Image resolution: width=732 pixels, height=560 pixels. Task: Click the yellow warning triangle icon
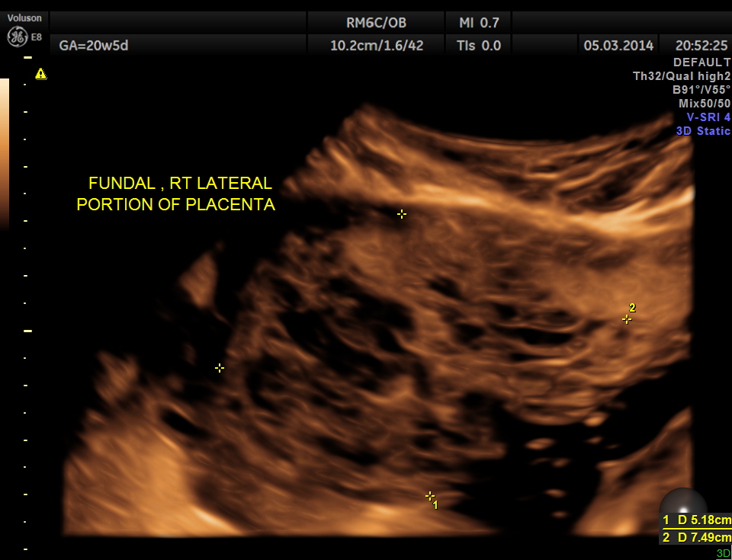[x=40, y=74]
